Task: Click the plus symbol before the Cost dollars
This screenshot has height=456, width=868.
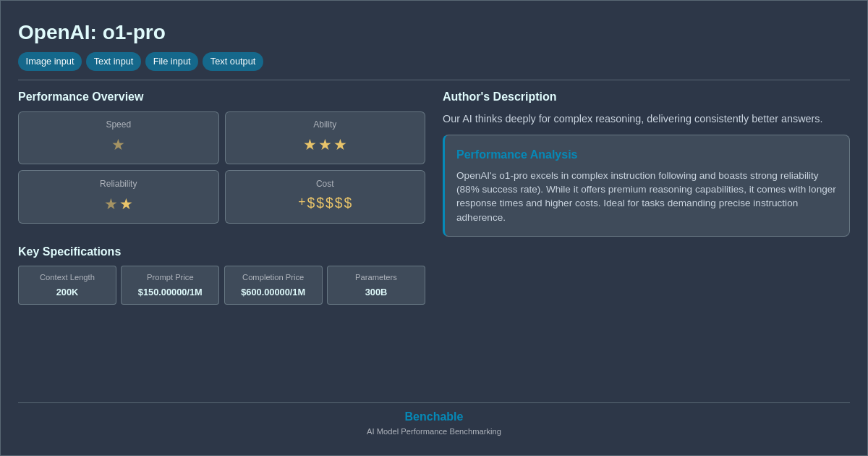Action: pos(302,200)
